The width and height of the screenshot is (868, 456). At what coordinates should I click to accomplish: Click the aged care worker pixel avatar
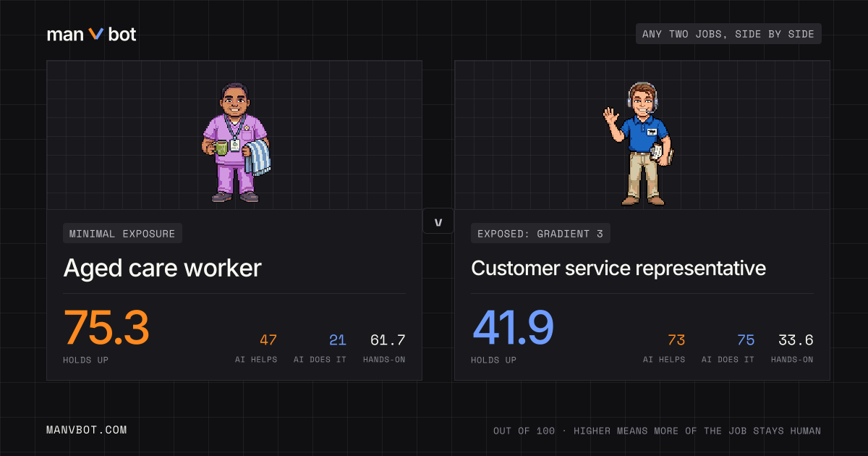point(235,142)
